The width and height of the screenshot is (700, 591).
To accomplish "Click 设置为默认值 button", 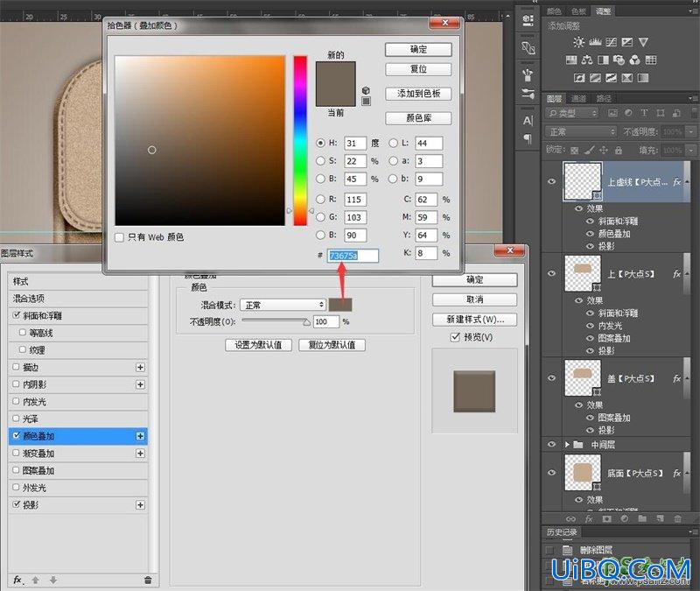I will 258,345.
